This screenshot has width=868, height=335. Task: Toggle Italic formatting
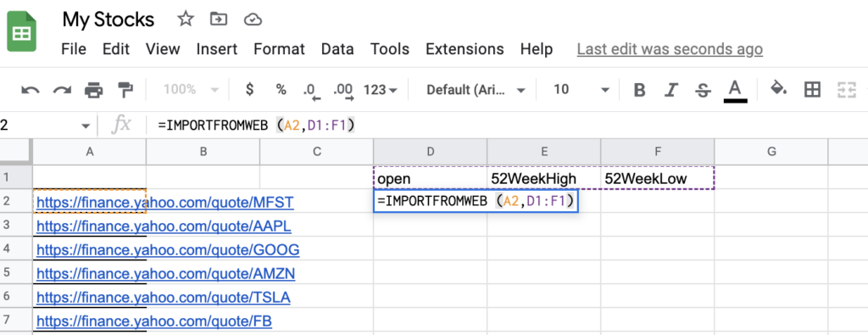pyautogui.click(x=671, y=90)
